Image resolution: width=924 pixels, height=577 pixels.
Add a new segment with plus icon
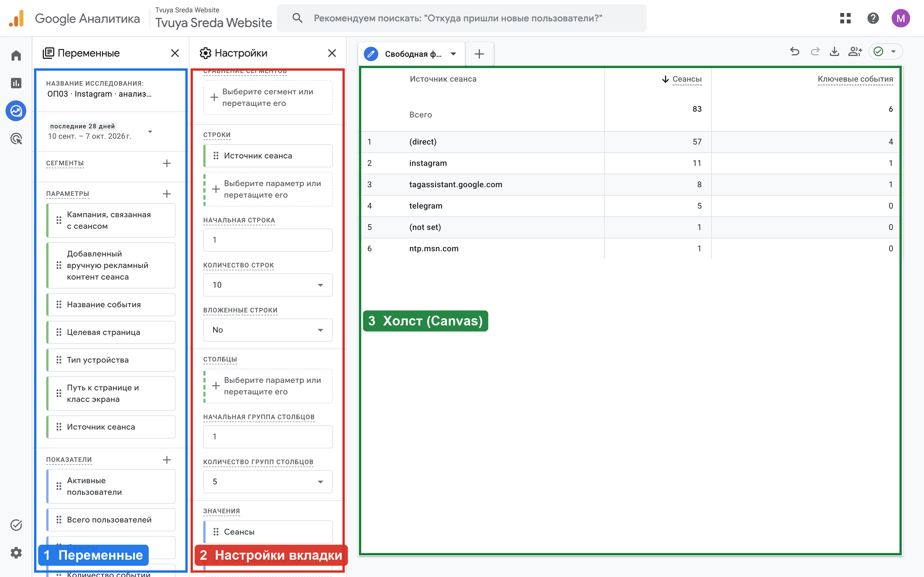pyautogui.click(x=167, y=163)
